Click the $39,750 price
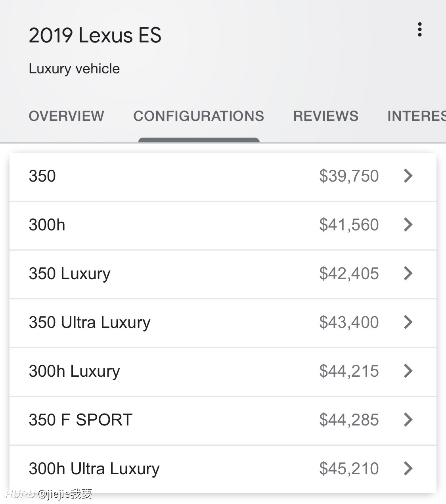 349,176
